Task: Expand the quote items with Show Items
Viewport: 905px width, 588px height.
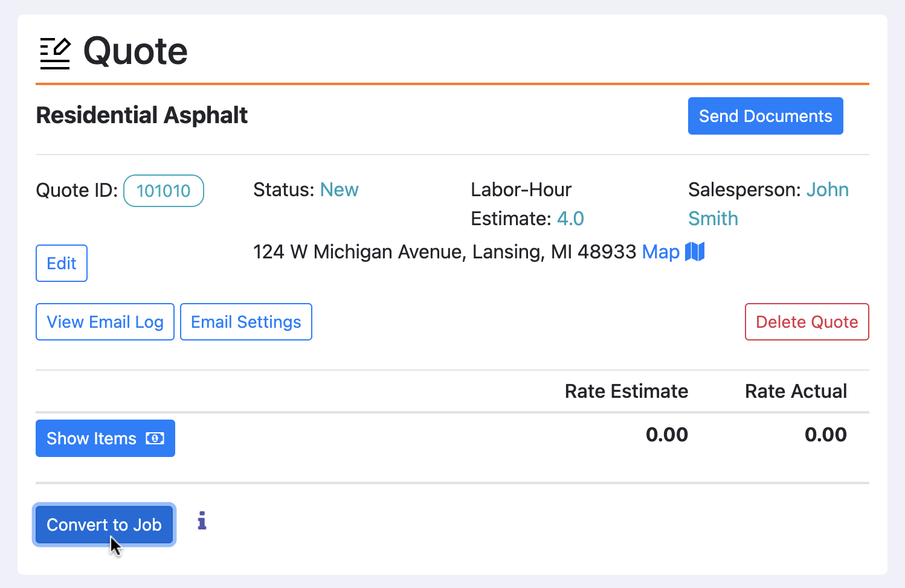Action: [x=92, y=438]
